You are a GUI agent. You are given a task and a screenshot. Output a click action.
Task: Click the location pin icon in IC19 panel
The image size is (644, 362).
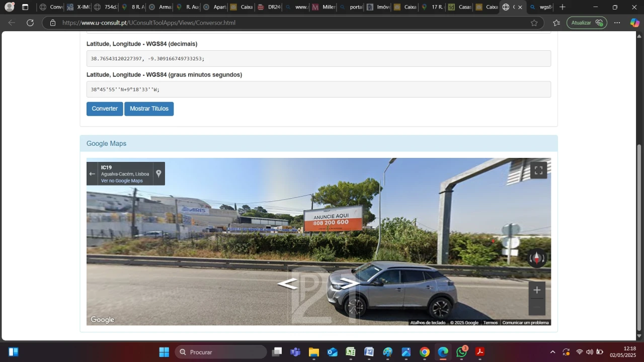pyautogui.click(x=158, y=173)
